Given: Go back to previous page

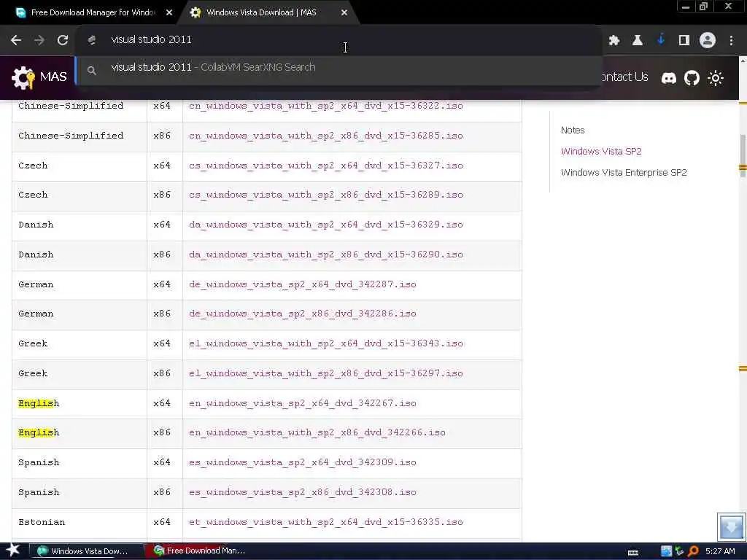Looking at the screenshot, I should pyautogui.click(x=16, y=41).
